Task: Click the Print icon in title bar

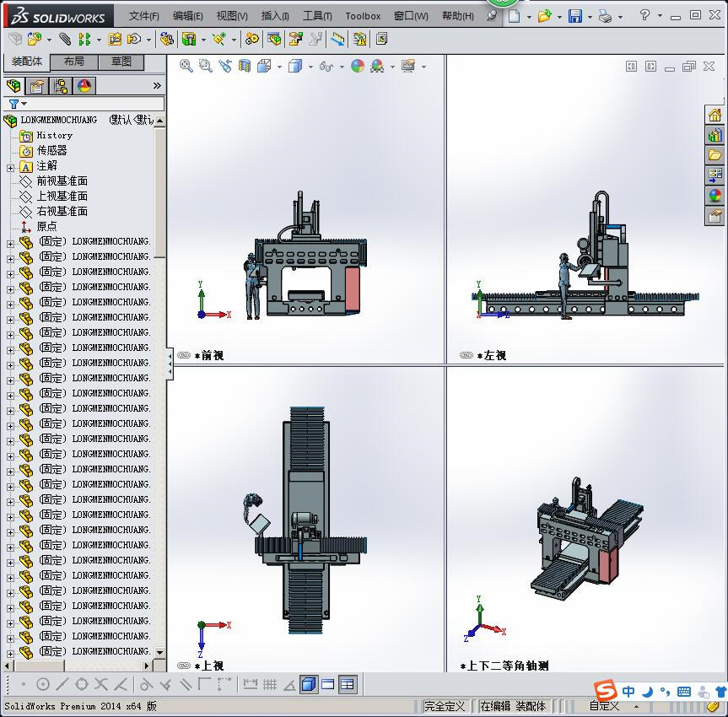Action: tap(605, 17)
